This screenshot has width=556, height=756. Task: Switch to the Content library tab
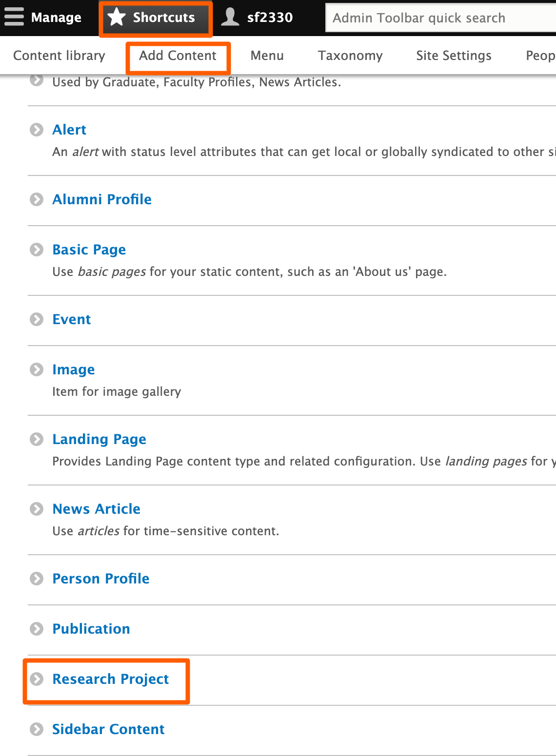tap(59, 56)
